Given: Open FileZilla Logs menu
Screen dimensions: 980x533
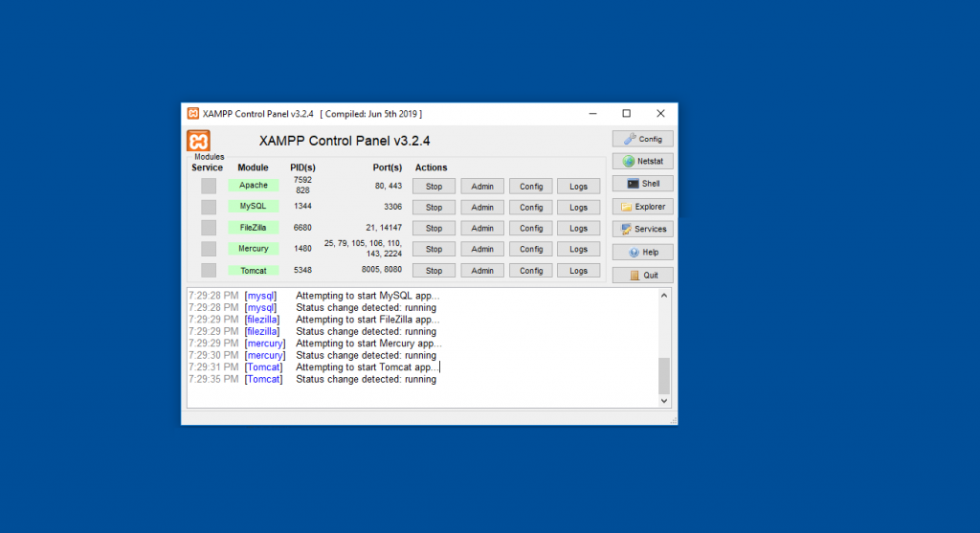Looking at the screenshot, I should (x=579, y=228).
